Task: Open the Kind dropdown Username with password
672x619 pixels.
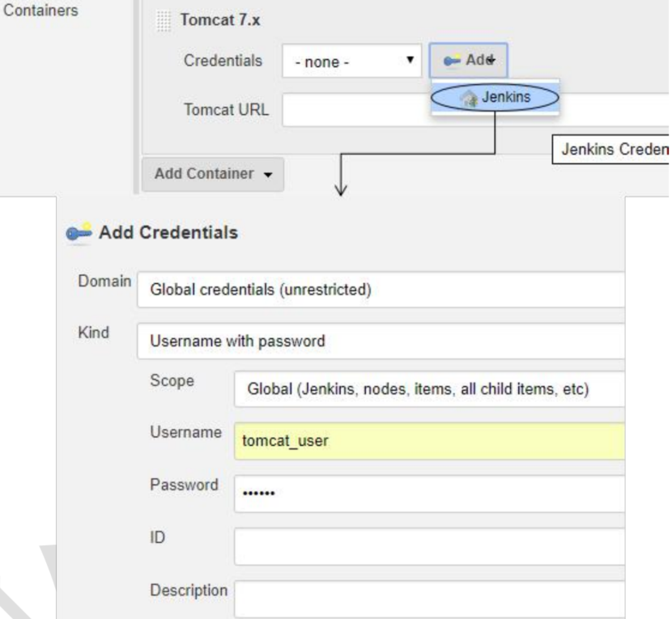Action: tap(381, 341)
